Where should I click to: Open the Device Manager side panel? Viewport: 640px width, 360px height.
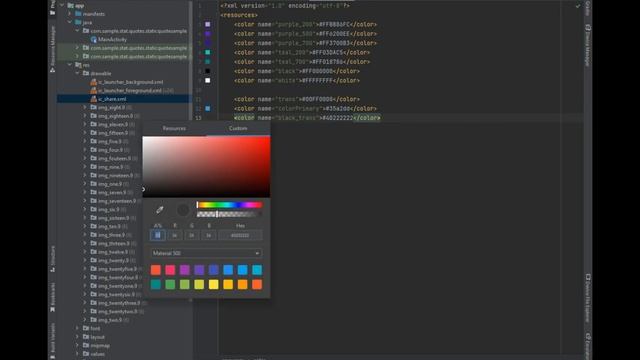[x=588, y=45]
